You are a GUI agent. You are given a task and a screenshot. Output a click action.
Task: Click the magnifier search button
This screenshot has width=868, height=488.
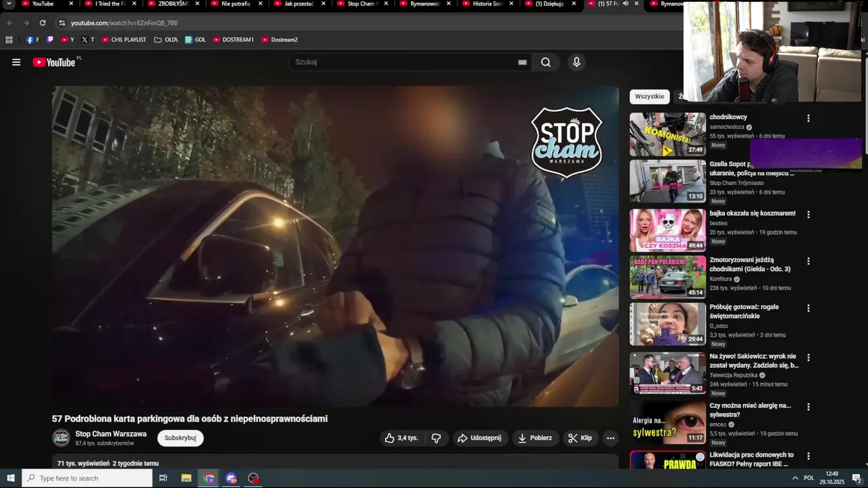point(546,62)
